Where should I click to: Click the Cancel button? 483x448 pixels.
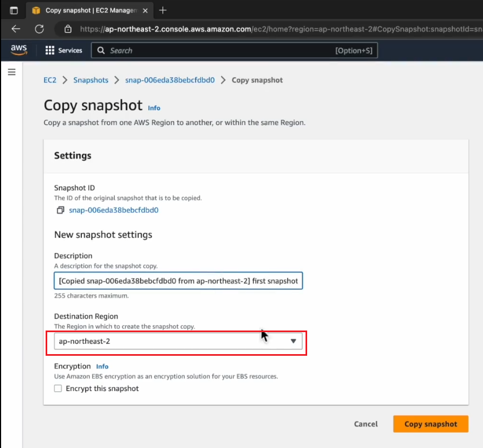(365, 424)
